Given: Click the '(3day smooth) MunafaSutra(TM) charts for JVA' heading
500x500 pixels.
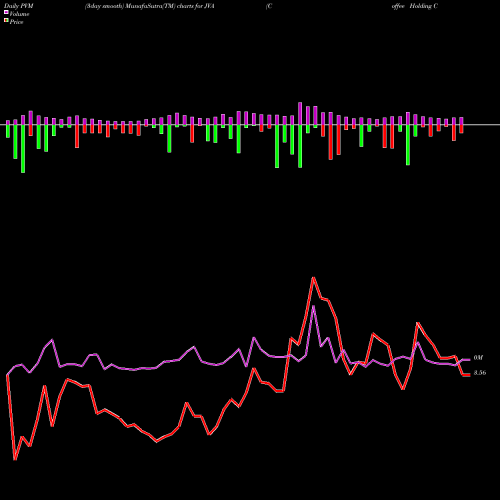Looking at the screenshot, I should tap(150, 6).
